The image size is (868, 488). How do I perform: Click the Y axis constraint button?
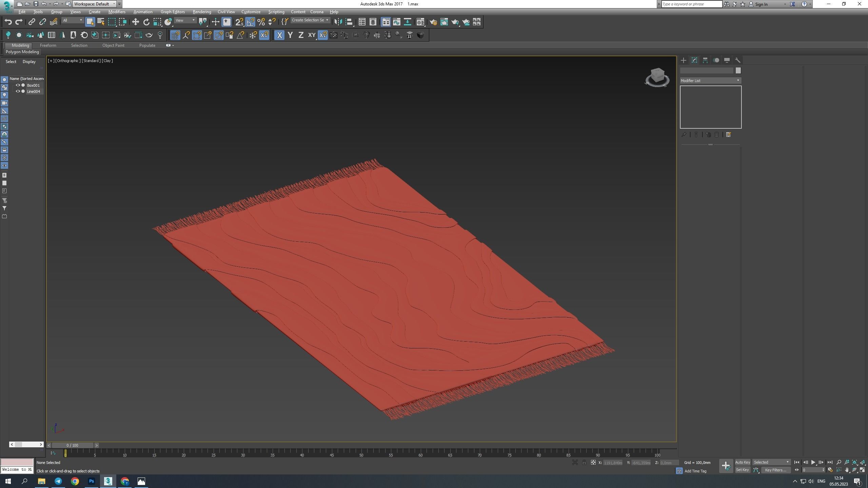click(290, 35)
